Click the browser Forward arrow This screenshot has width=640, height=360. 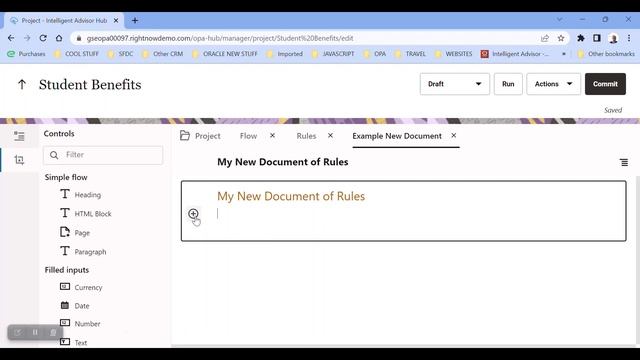[27, 38]
